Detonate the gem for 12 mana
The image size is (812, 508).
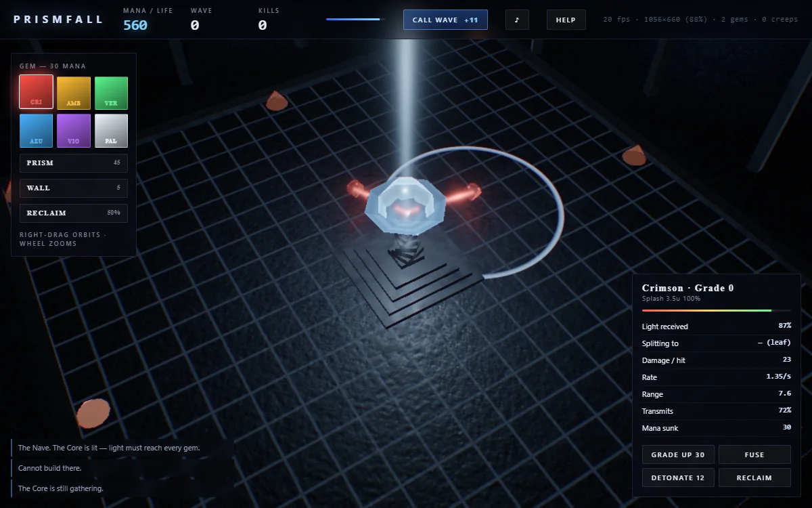[678, 478]
